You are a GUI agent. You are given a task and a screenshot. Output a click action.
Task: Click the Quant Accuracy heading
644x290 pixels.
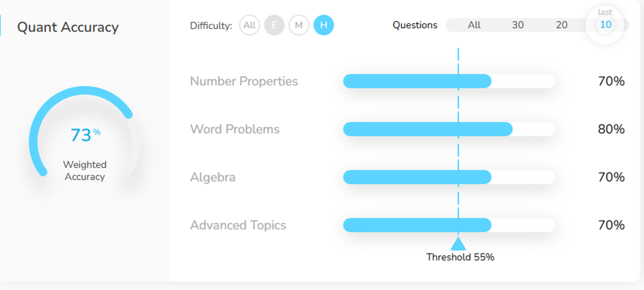[68, 27]
